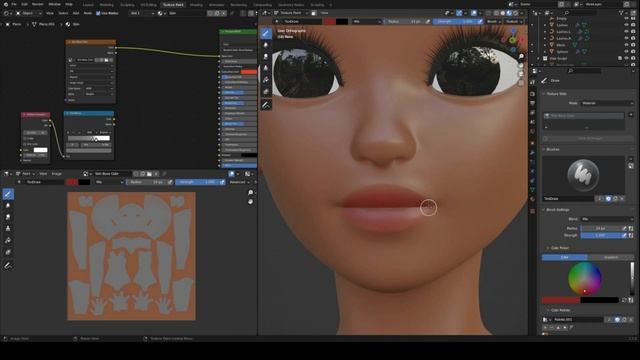Select the Color tab in Color Picker
This screenshot has width=640, height=360.
[x=564, y=257]
